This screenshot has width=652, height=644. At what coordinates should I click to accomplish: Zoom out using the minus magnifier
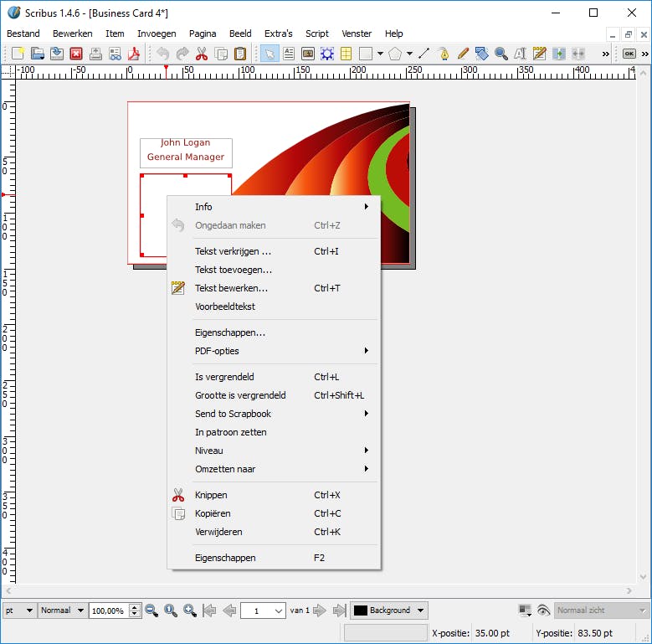click(x=151, y=611)
